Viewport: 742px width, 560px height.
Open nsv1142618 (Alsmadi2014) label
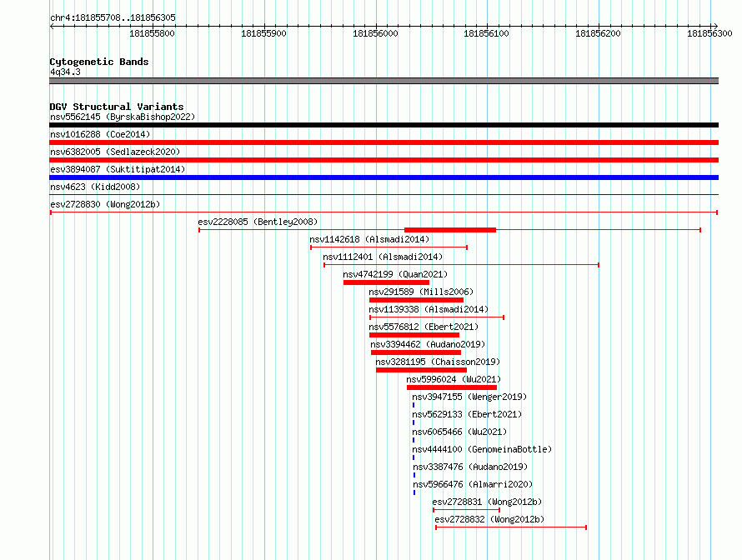click(x=369, y=239)
